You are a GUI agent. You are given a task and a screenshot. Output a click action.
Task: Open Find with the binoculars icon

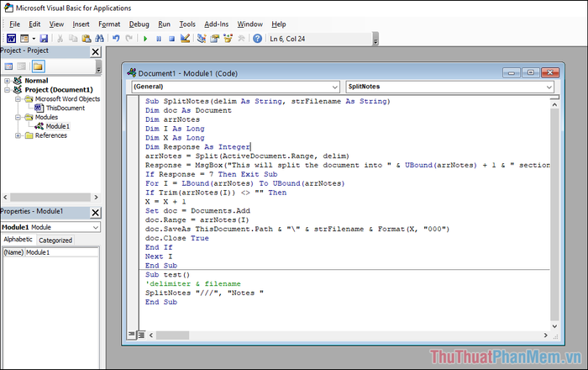(99, 39)
